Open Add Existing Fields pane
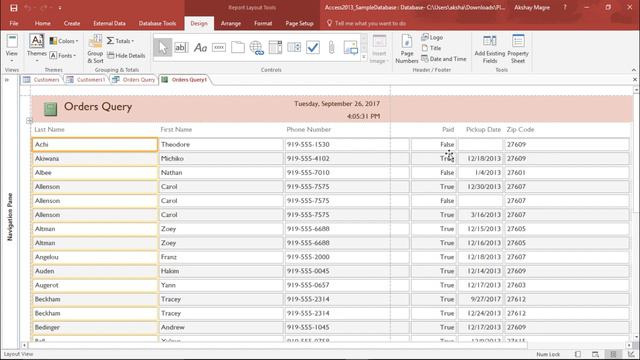The width and height of the screenshot is (640, 360). pos(490,49)
